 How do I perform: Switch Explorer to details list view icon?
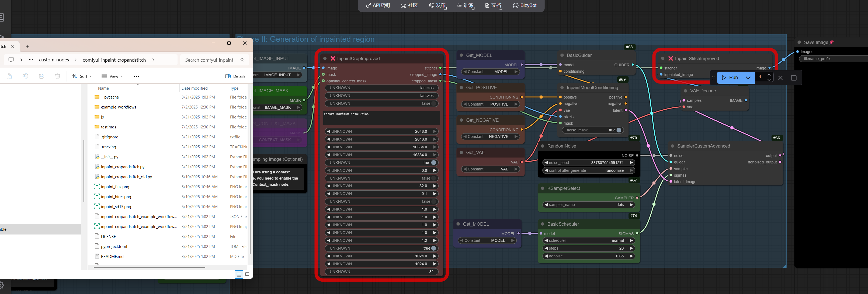(x=239, y=274)
